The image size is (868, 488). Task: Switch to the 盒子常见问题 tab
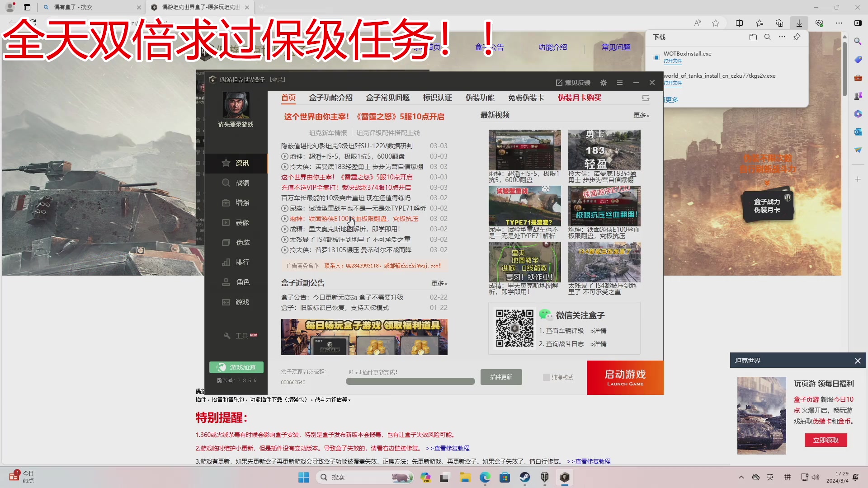coord(388,98)
